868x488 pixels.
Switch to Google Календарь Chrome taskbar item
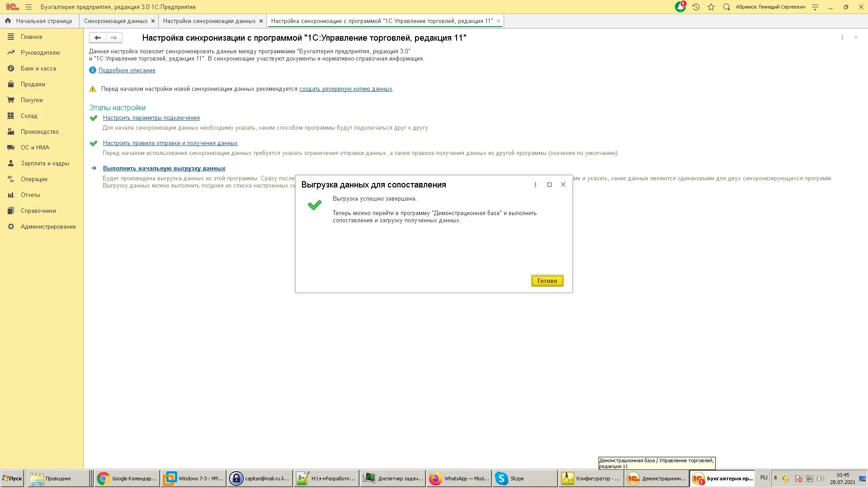(127, 479)
